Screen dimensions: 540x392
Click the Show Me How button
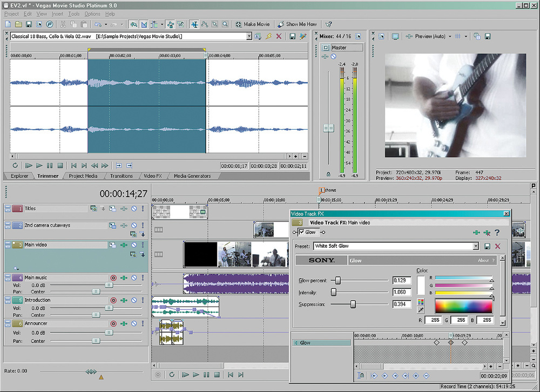tap(298, 24)
